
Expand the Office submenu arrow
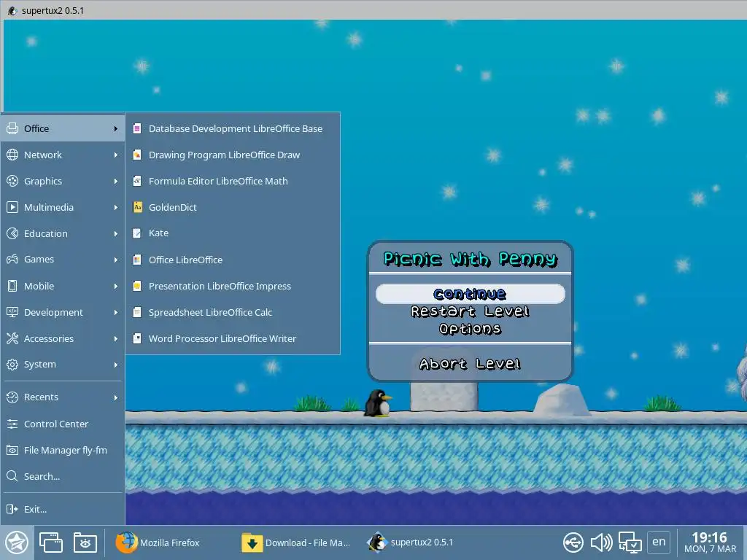(x=116, y=128)
